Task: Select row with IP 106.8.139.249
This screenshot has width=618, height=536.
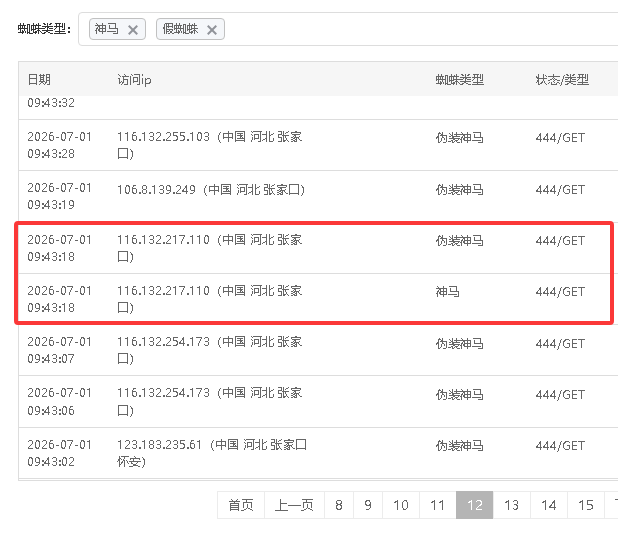Action: [x=318, y=196]
